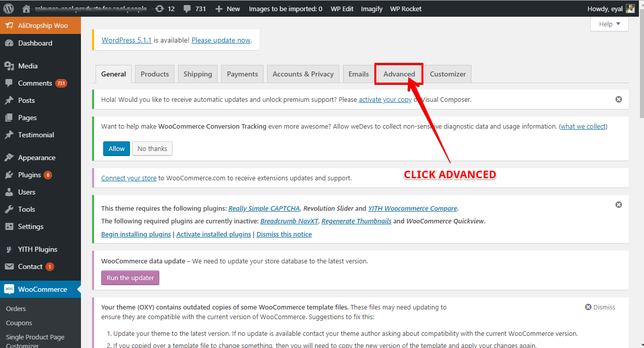644x348 pixels.
Task: Click the updates icon showing 12
Action: [x=160, y=9]
